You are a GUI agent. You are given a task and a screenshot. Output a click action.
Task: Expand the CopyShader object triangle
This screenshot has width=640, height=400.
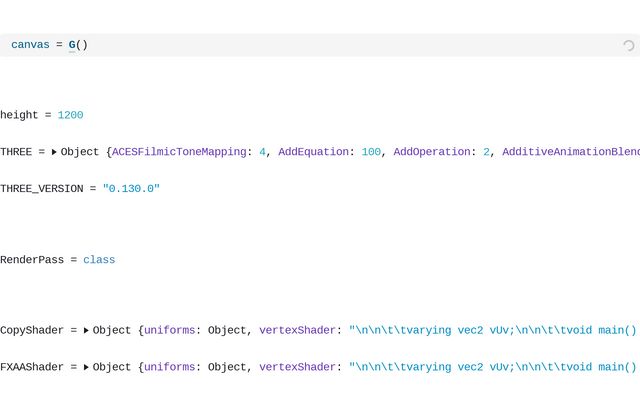[x=86, y=330]
